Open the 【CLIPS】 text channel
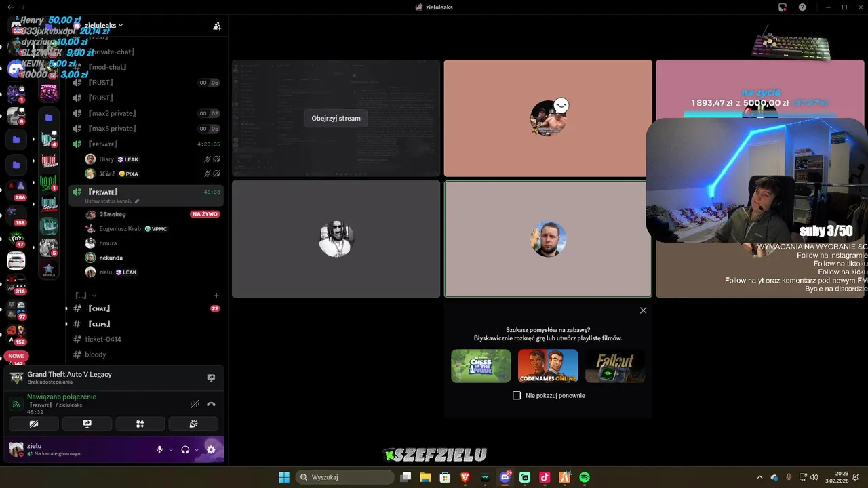868x488 pixels. point(147,324)
